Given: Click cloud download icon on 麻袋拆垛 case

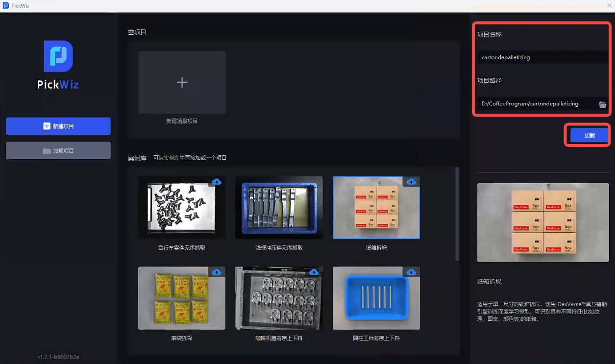Looking at the screenshot, I should 217,272.
